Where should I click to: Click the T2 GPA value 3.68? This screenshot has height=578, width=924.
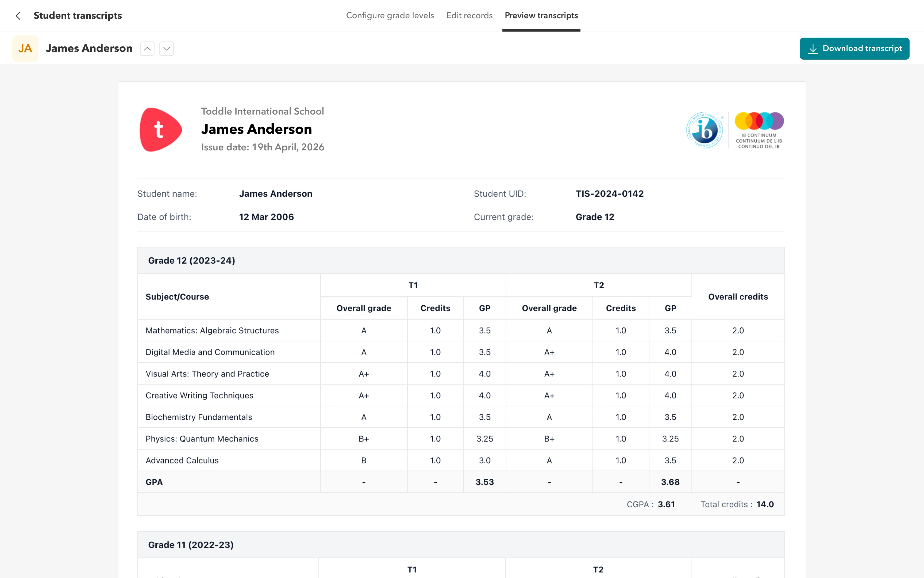(670, 482)
